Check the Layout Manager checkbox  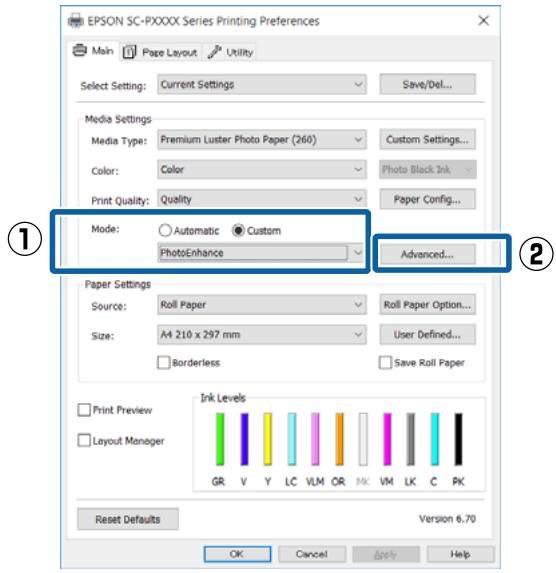84,440
